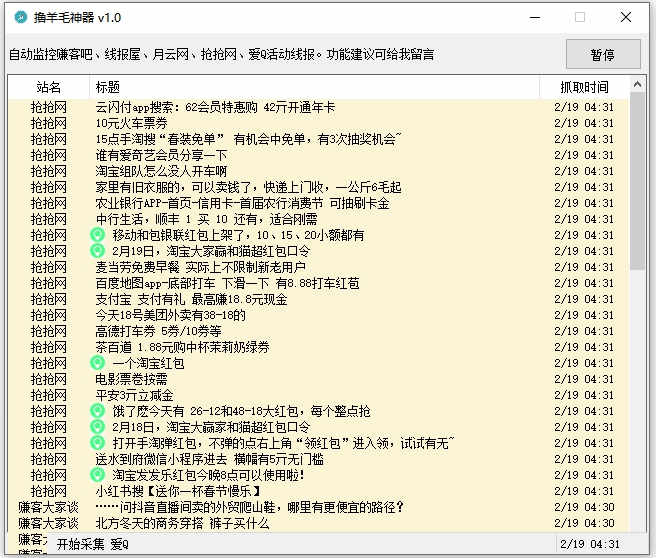The width and height of the screenshot is (656, 558).
Task: Click green icon beside 2月19日 淘宝大家赢 entry
Action: pos(97,251)
